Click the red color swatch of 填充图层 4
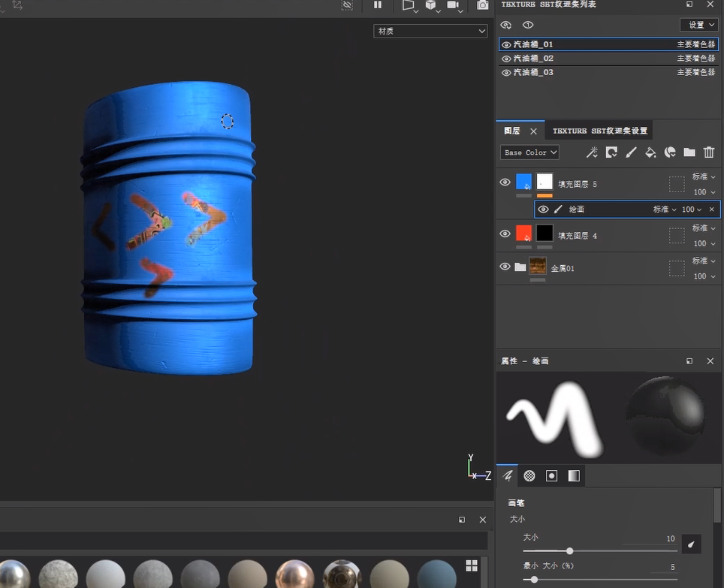Image resolution: width=724 pixels, height=588 pixels. tap(523, 234)
